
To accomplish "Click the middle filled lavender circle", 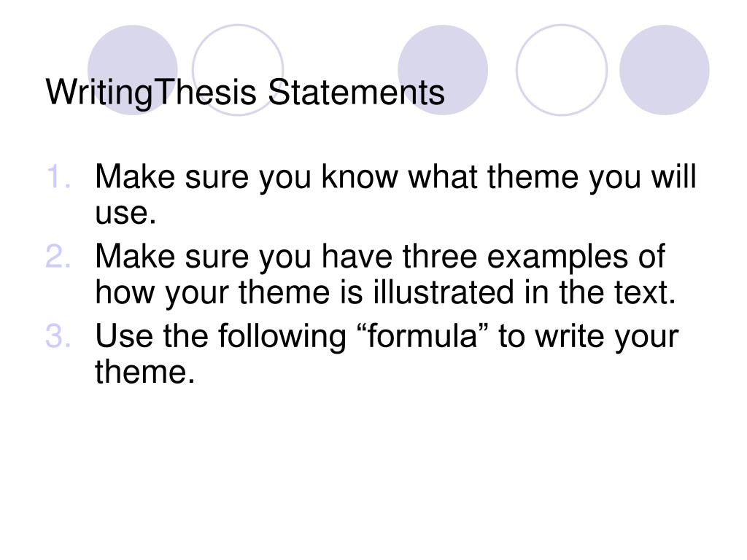I will pos(443,70).
